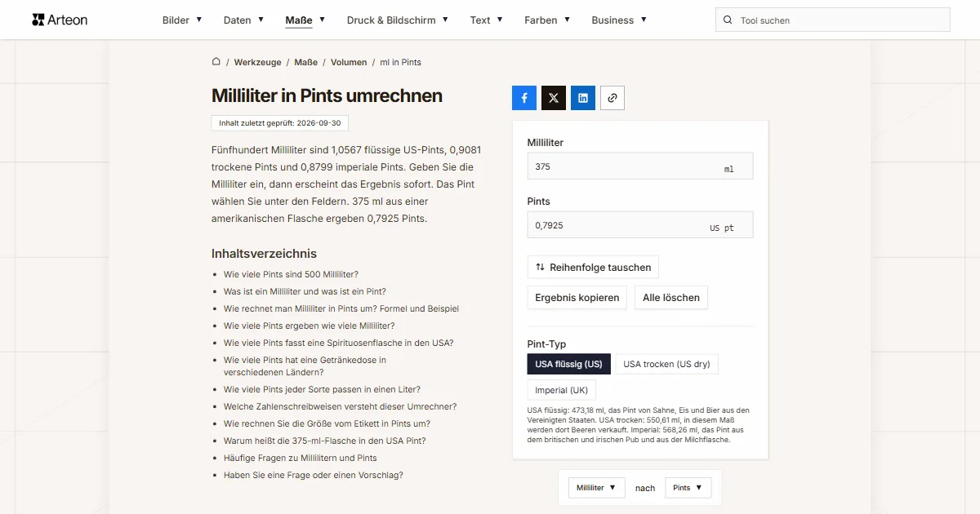Open 'Haben Sie eine Frage oder einen Vorschlag?'
980x514 pixels.
tap(314, 475)
